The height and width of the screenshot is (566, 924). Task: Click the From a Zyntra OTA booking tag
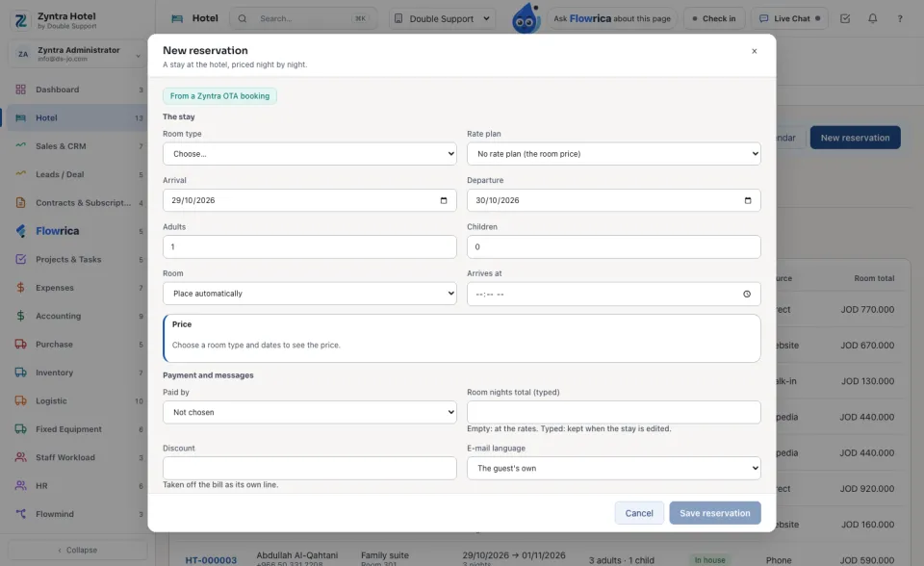point(219,96)
